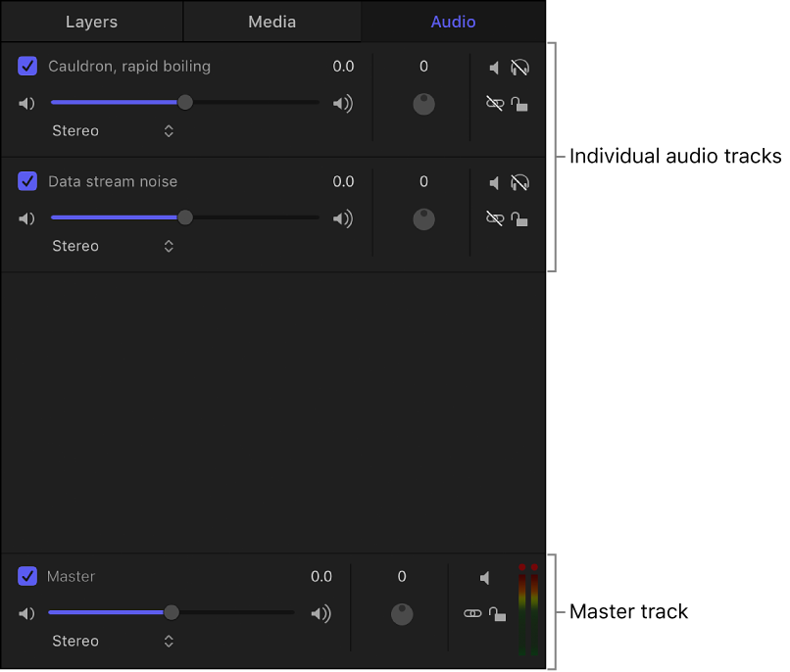Open the Media tab
The height and width of the screenshot is (672, 790).
272,22
